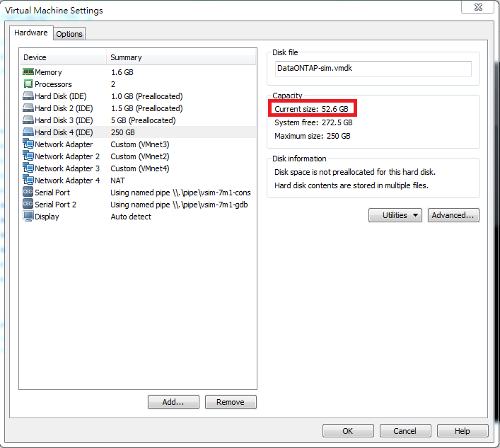Screen dimensions: 500x448
Task: Click the vsim-7m1-cons Serial Port icon
Action: [28, 192]
